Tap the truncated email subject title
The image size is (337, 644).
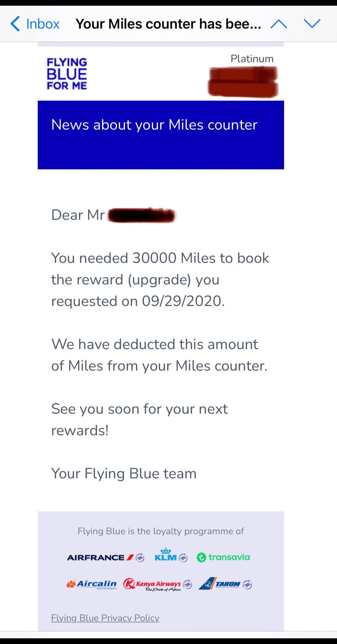168,24
